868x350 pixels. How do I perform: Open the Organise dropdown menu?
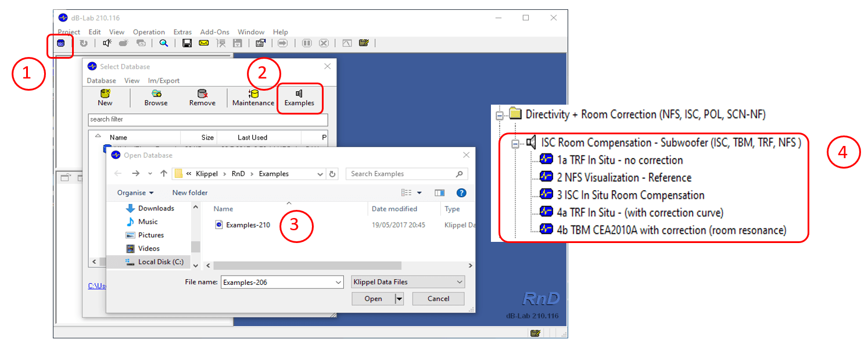point(135,192)
